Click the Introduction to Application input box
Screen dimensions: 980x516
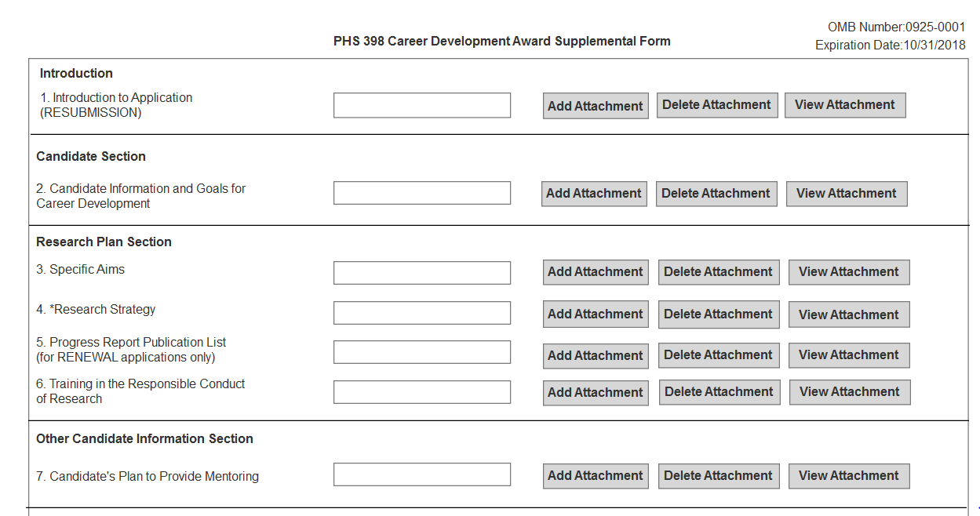pyautogui.click(x=422, y=105)
